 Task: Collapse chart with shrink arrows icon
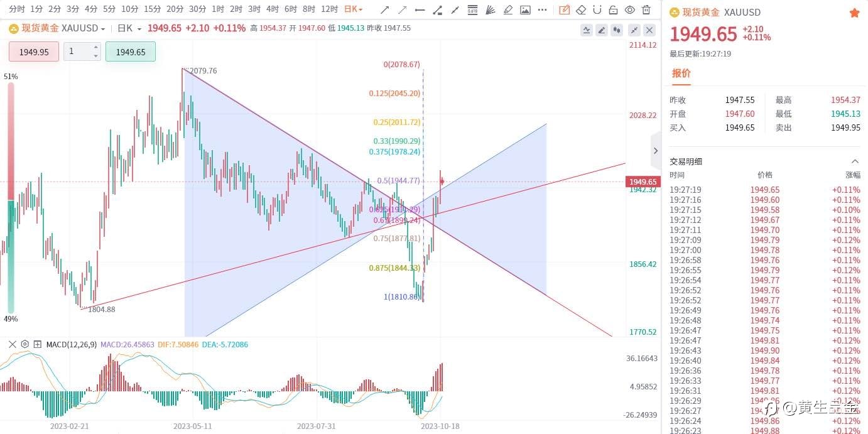tap(634, 30)
